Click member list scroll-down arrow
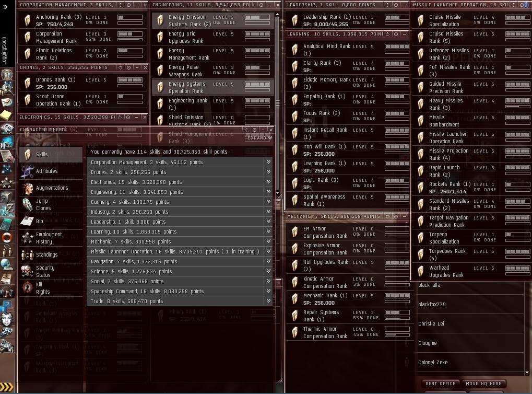Image resolution: width=532 pixels, height=394 pixels. (x=527, y=373)
